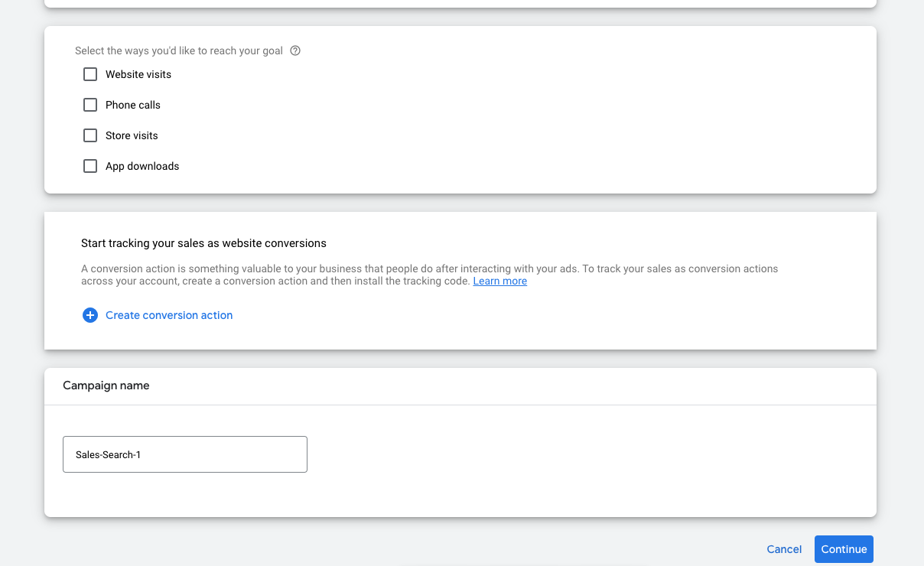Tick the Phone calls checkbox

(x=90, y=105)
